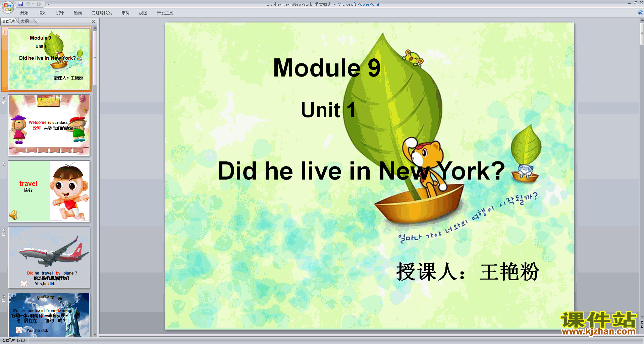Viewport: 644px width, 344px height.
Task: Click the Undo arrow icon
Action: (28, 4)
